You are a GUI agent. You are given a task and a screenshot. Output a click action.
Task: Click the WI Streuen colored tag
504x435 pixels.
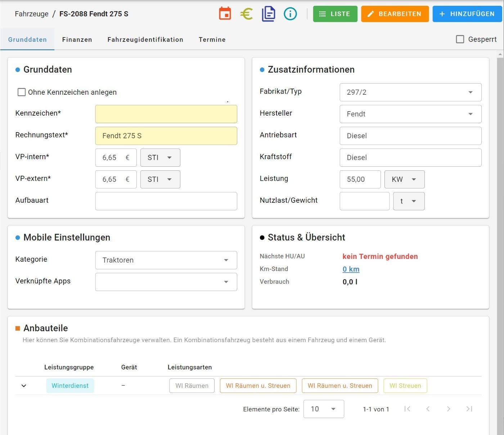tap(405, 386)
